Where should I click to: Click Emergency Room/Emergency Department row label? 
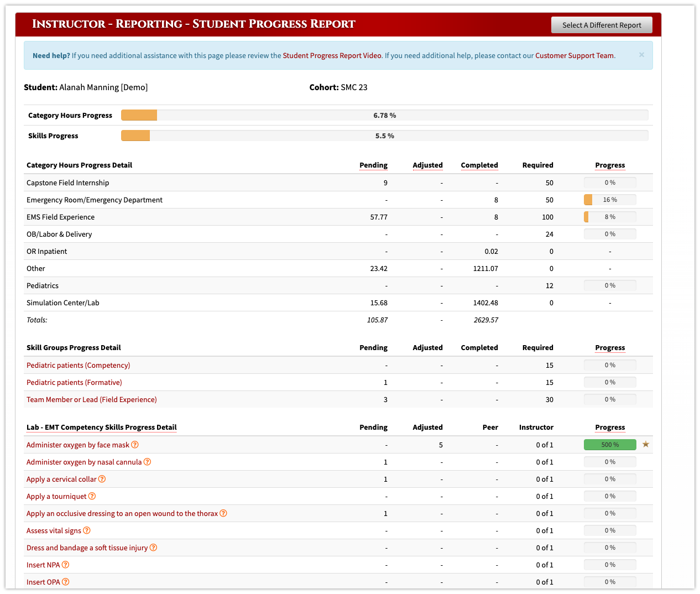click(95, 200)
